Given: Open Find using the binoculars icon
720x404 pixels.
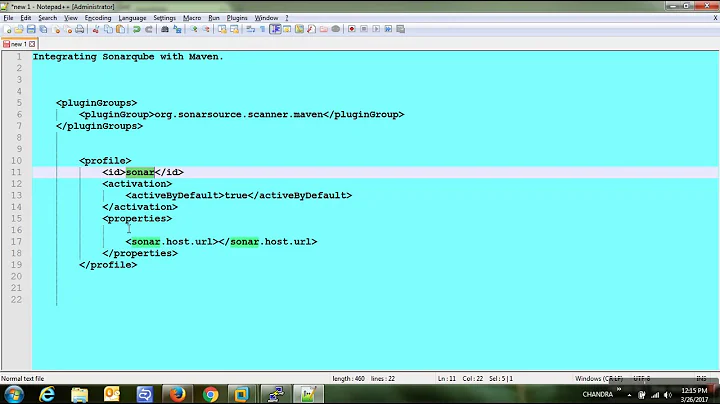Looking at the screenshot, I should (165, 29).
